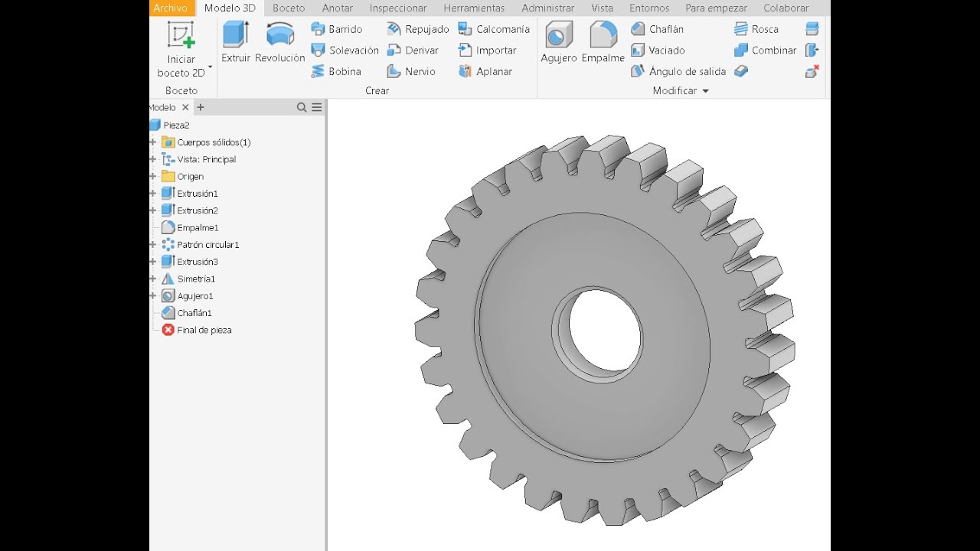Click the blue icon right of Rosca

tap(812, 29)
